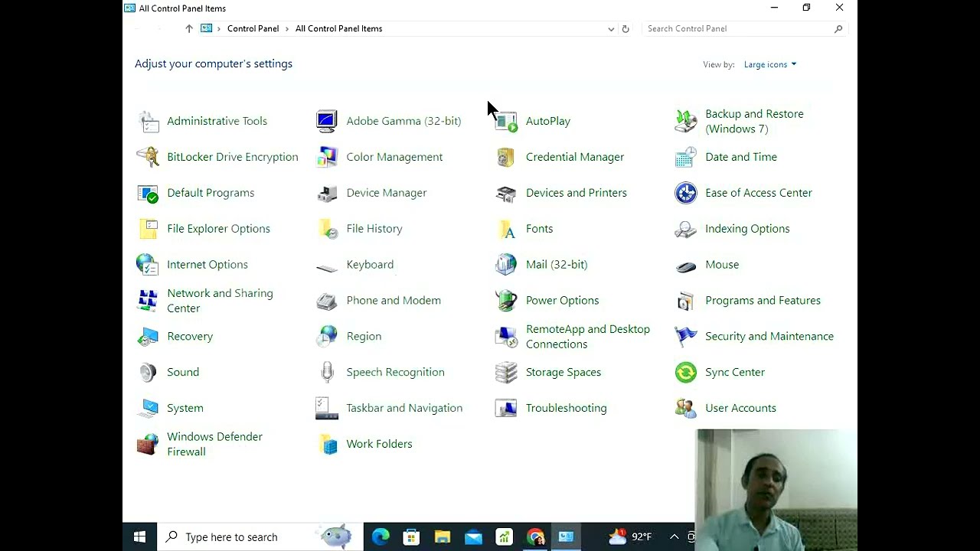Image resolution: width=980 pixels, height=551 pixels.
Task: Open the Mail app from taskbar
Action: tap(473, 537)
